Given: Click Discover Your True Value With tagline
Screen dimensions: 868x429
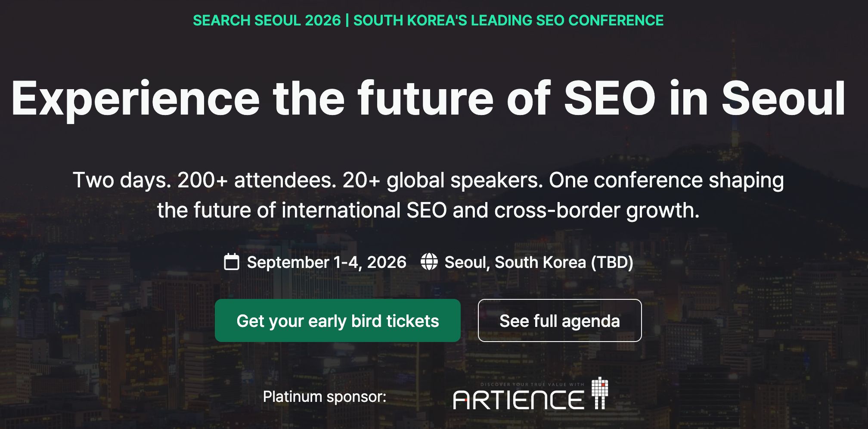Looking at the screenshot, I should 532,384.
